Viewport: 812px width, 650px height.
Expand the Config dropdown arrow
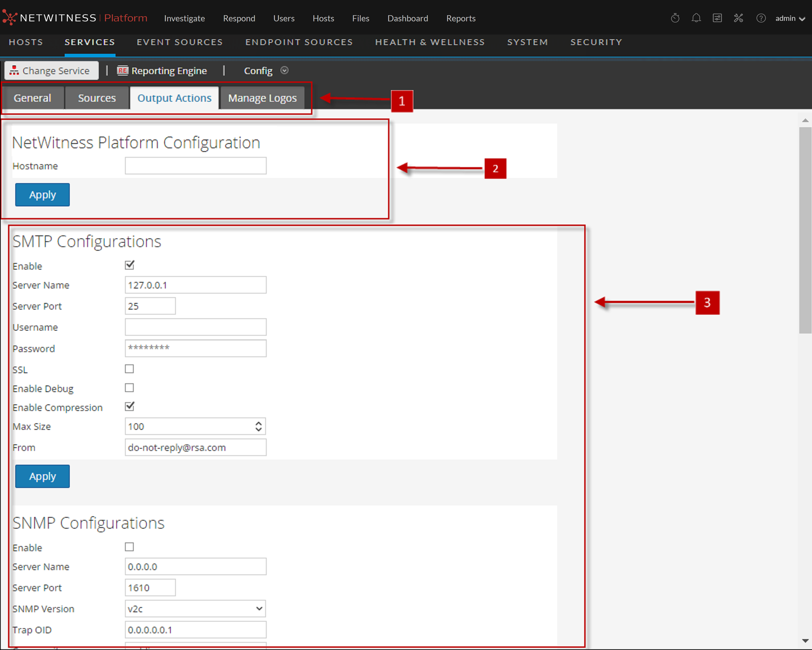coord(284,70)
